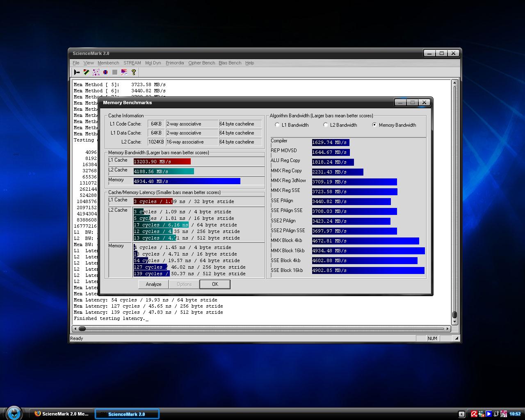Select the L2 Bandwidth radio button
This screenshot has width=525, height=420.
(x=326, y=125)
